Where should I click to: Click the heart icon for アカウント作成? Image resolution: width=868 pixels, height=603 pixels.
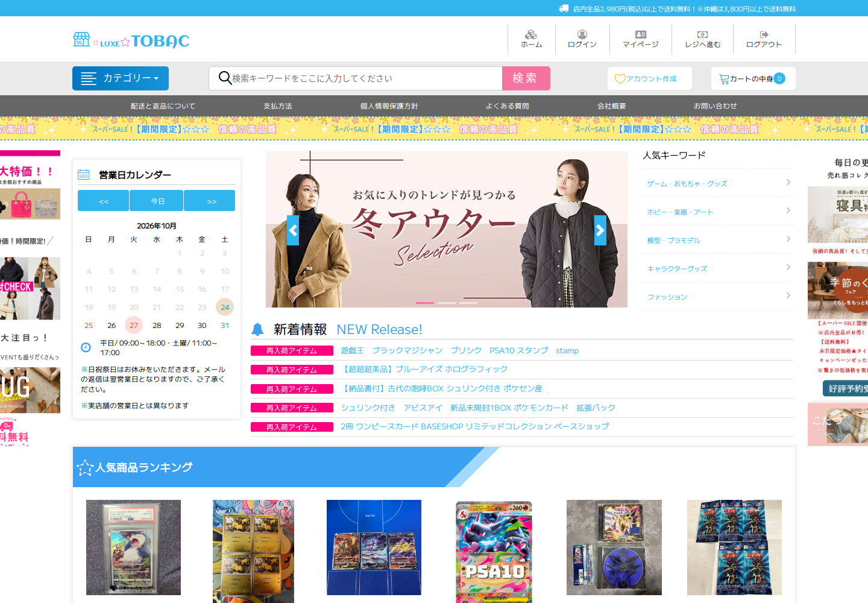[x=620, y=79]
